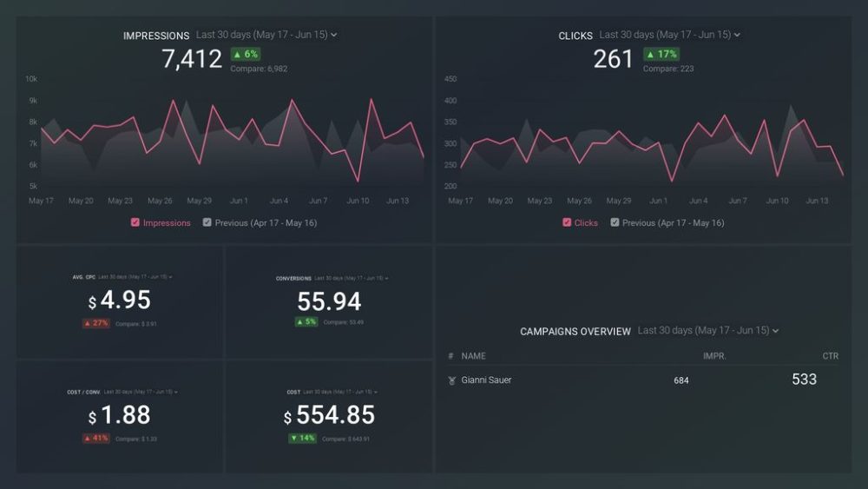Click the green 5% badge under Conversions
The height and width of the screenshot is (489, 868).
pos(306,321)
